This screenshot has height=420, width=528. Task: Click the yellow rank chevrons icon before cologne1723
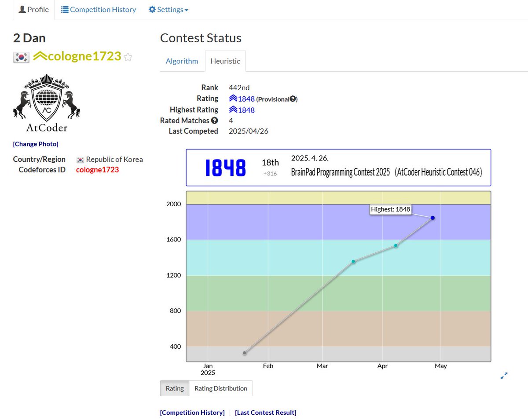coord(40,56)
